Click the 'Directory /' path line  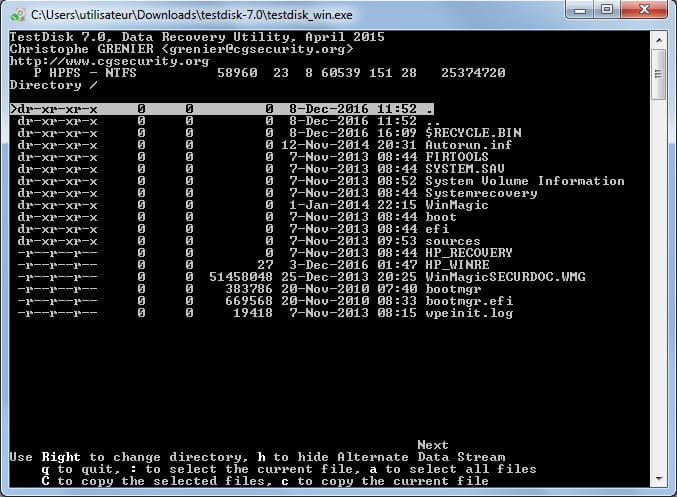coord(54,85)
